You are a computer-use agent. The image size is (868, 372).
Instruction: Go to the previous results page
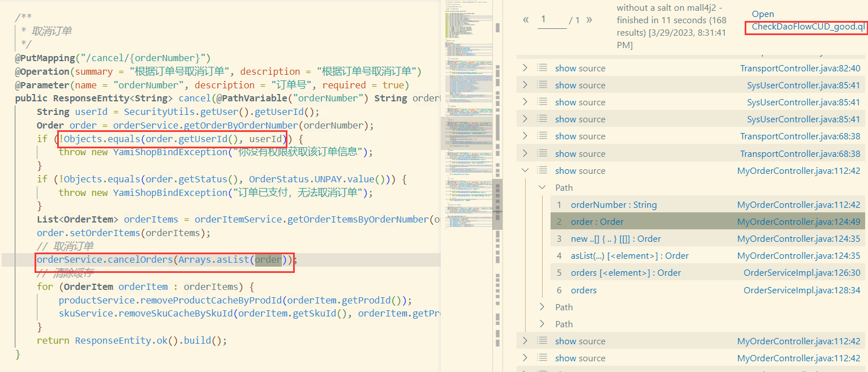point(526,20)
